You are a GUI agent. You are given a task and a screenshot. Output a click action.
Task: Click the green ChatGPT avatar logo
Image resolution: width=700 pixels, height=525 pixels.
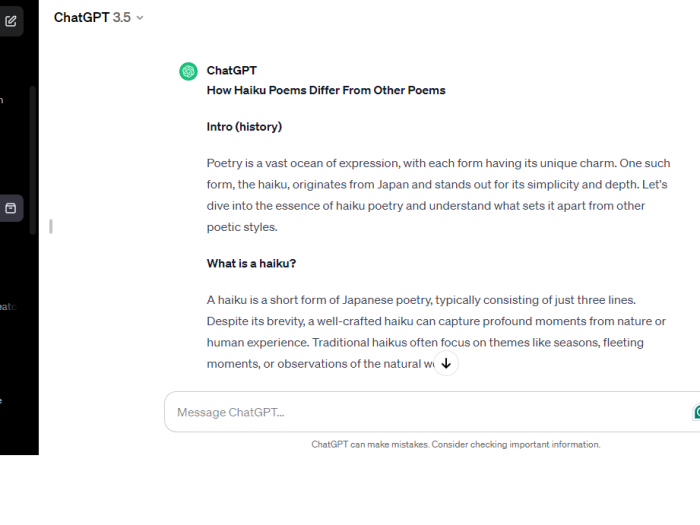click(x=188, y=71)
